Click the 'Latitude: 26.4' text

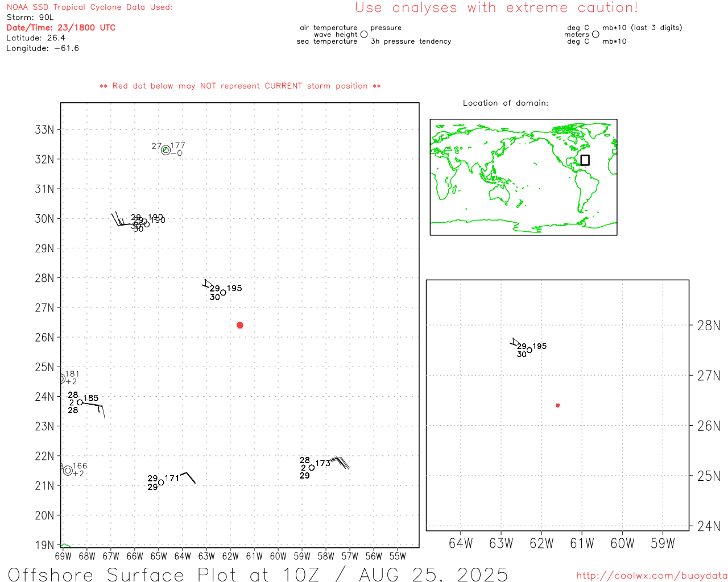point(36,38)
